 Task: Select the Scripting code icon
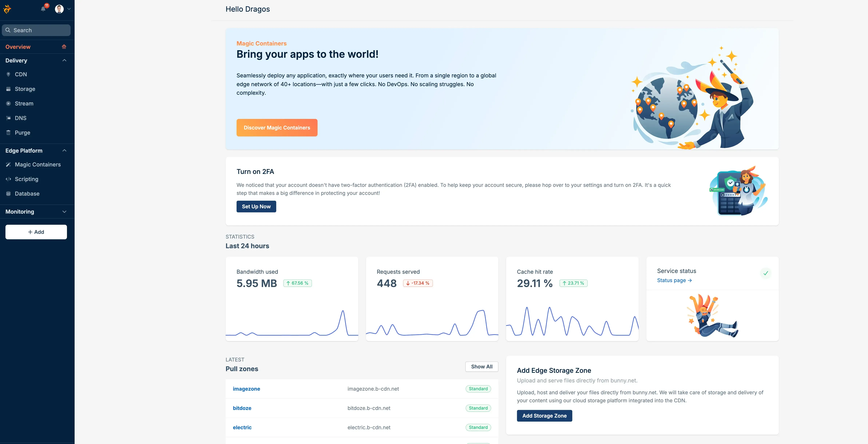[x=8, y=179]
